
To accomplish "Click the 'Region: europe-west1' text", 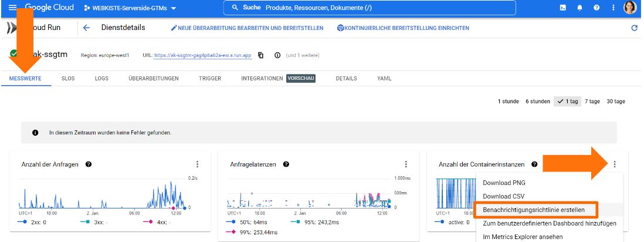I will [x=104, y=55].
